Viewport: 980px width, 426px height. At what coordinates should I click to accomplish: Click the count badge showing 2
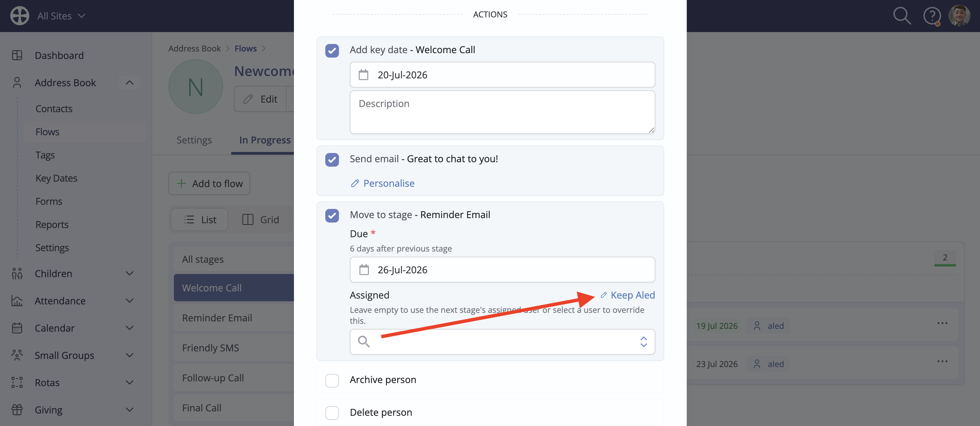[x=945, y=258]
